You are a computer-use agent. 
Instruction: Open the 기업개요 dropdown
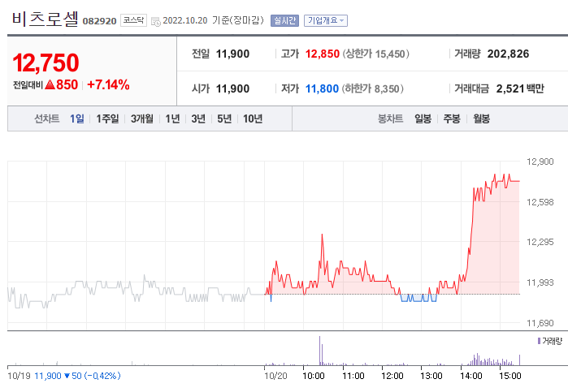[x=326, y=20]
